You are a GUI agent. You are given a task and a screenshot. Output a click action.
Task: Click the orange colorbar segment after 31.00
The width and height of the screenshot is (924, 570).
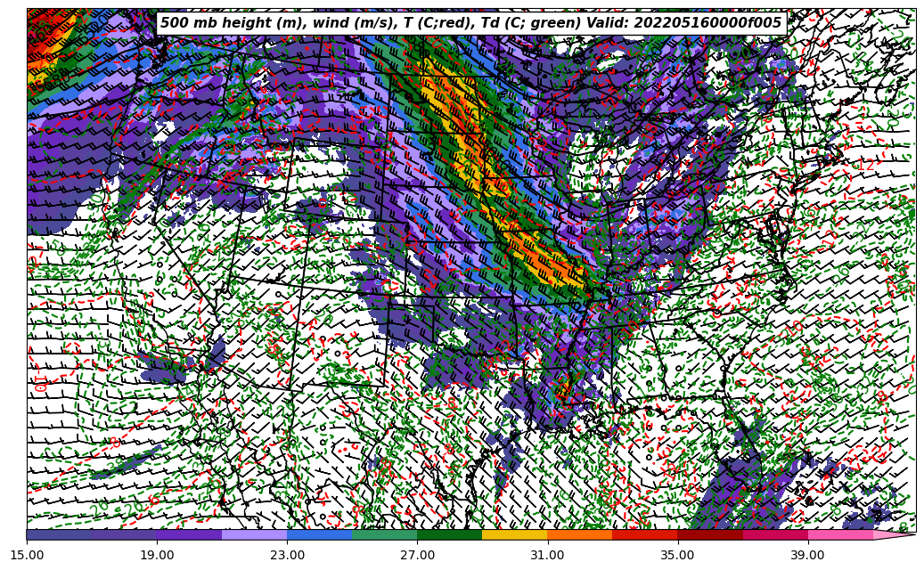pos(580,534)
